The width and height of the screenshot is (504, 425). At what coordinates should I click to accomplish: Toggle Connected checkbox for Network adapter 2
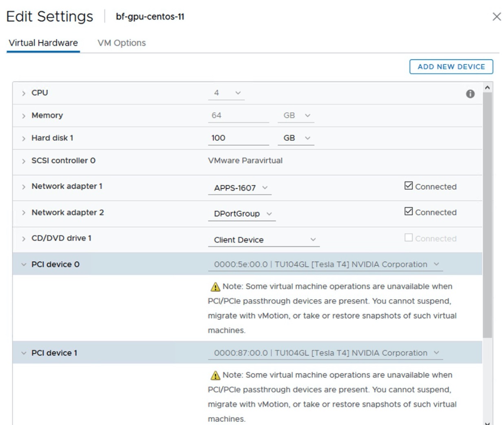coord(409,211)
